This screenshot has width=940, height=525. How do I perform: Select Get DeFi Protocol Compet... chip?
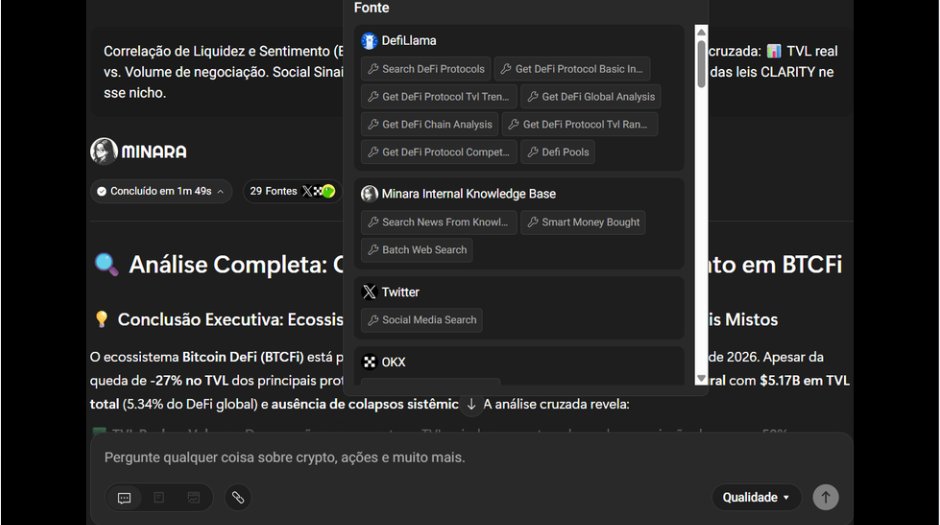click(x=439, y=152)
